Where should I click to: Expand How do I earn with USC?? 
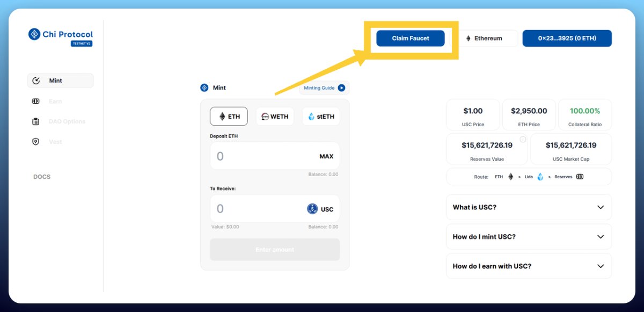coord(529,266)
